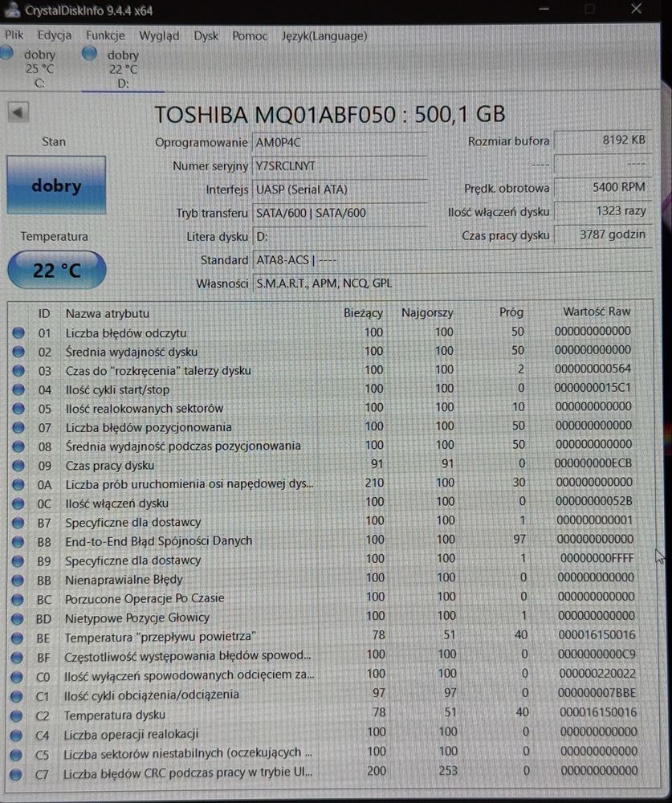Click status orb of attribute BE temperature row
672x803 pixels.
(x=18, y=638)
